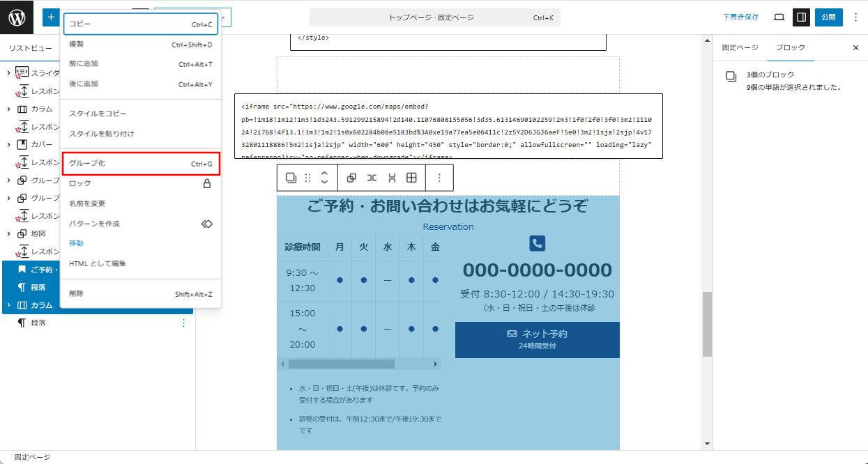Click the WordPress logo to exit the editor
Viewport: 868px width, 464px height.
click(17, 17)
